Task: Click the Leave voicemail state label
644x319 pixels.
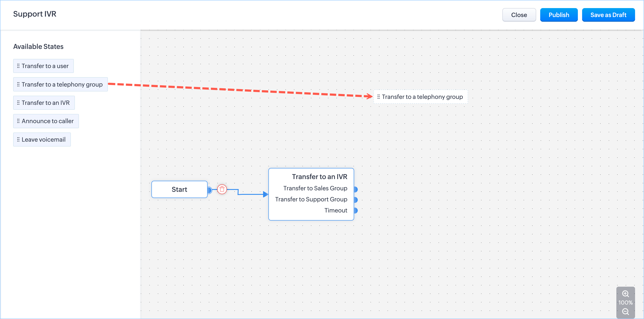Action: [x=44, y=140]
